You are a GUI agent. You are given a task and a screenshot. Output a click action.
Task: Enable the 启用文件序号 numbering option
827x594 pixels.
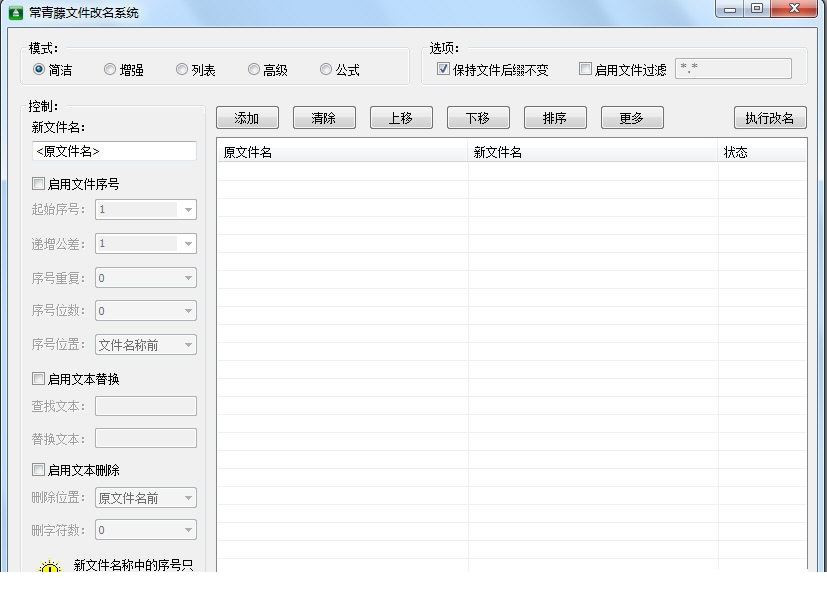point(37,183)
